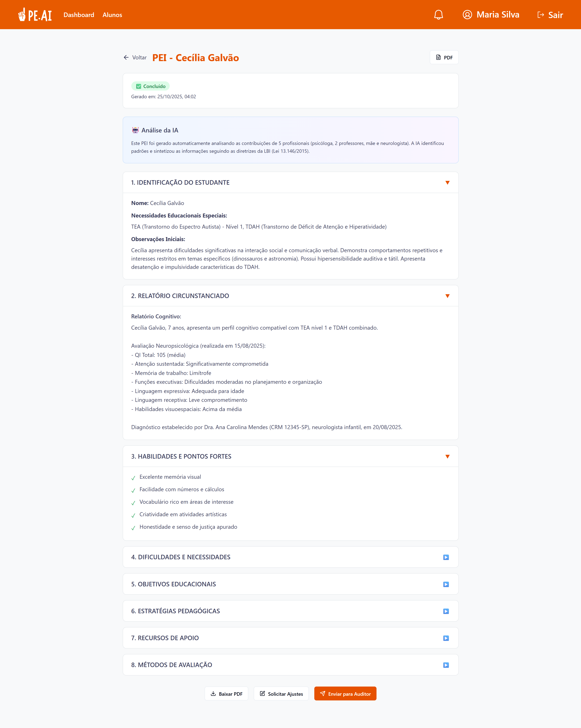Click the Sair logout icon
Screen dimensions: 581x728
541,15
